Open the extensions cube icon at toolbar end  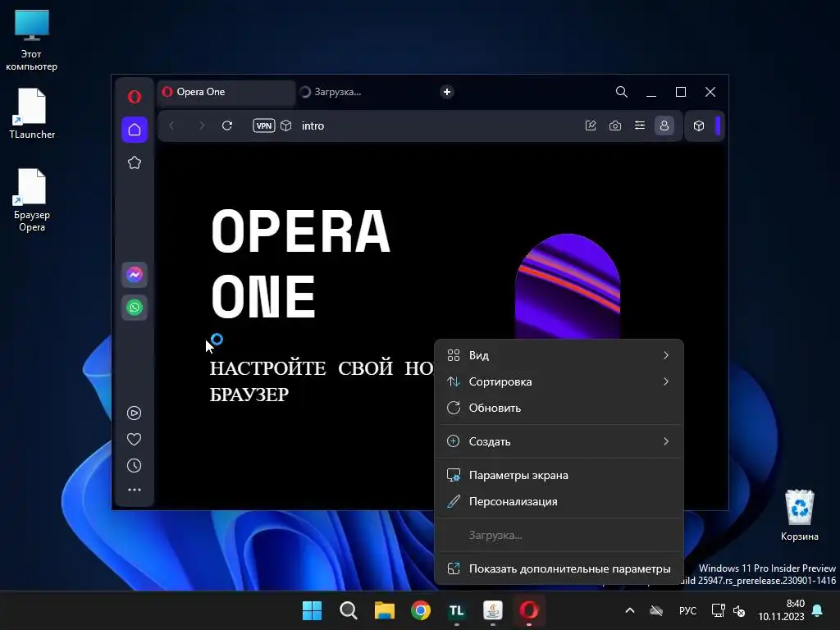coord(699,126)
